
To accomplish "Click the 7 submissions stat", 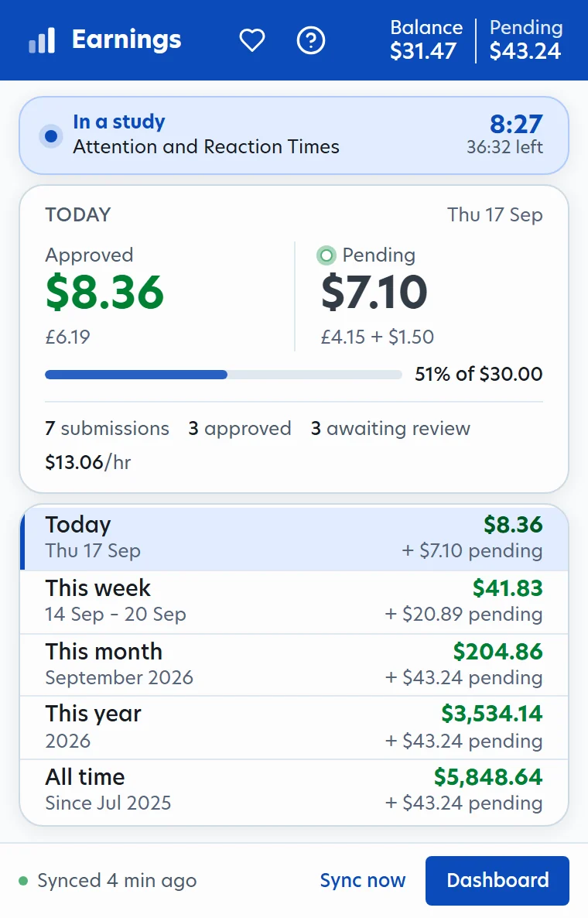I will pyautogui.click(x=107, y=429).
